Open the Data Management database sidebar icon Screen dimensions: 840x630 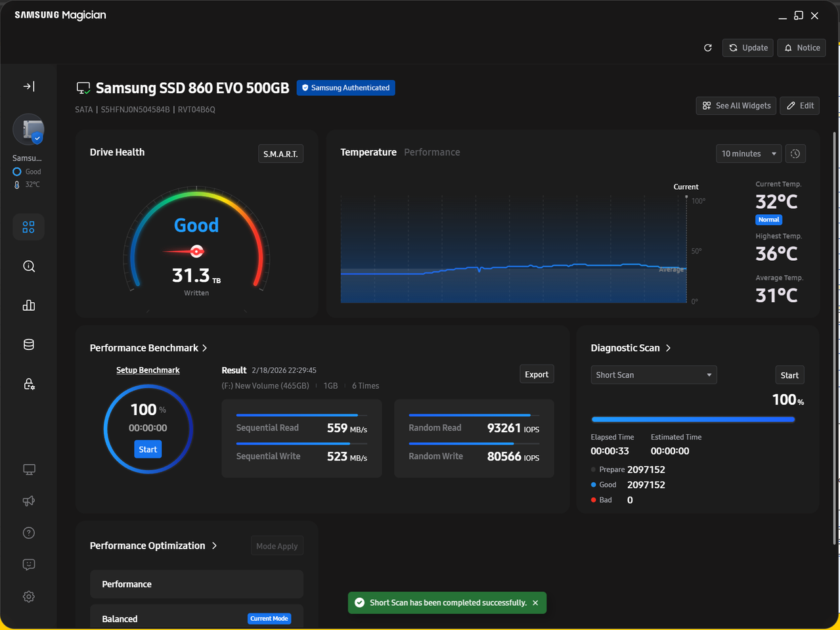tap(29, 345)
